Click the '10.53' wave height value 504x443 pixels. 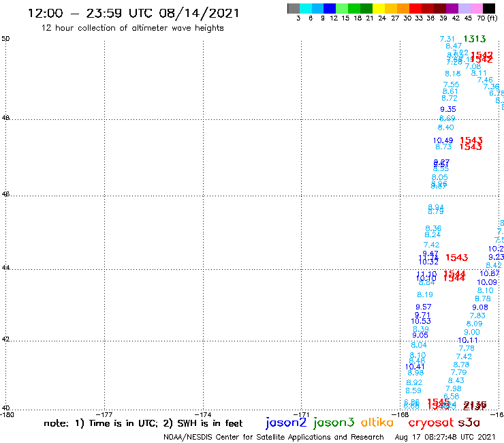click(x=421, y=321)
